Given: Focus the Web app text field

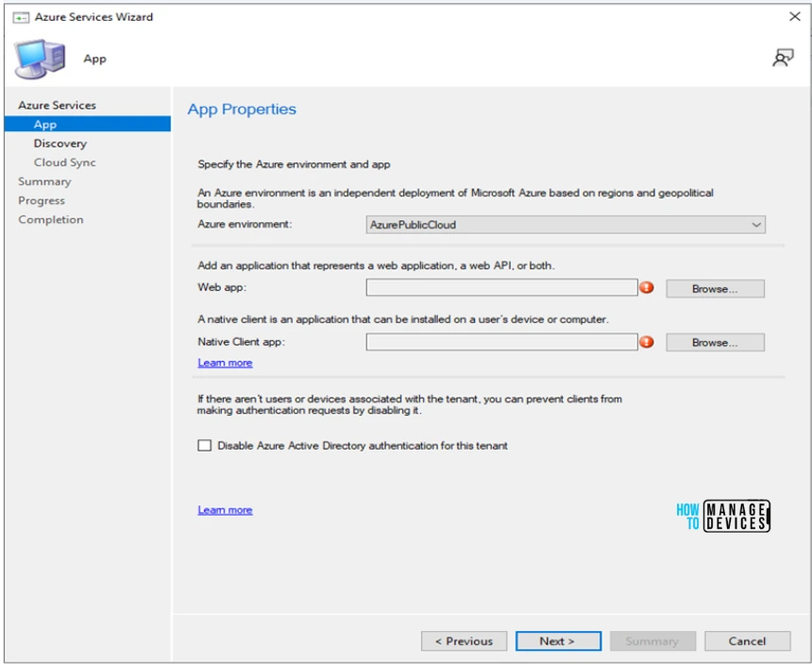Looking at the screenshot, I should coord(501,287).
